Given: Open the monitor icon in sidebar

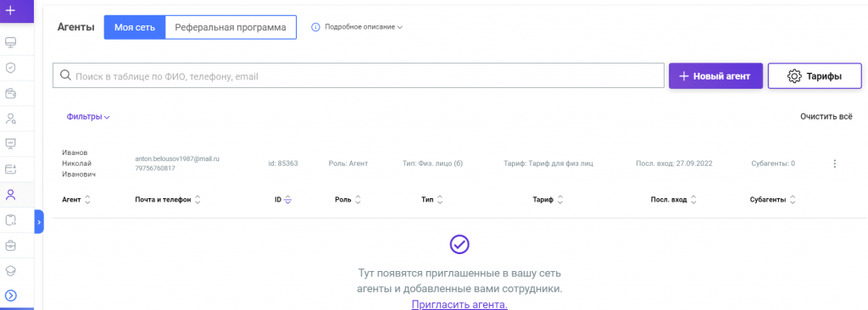Looking at the screenshot, I should click(x=10, y=42).
